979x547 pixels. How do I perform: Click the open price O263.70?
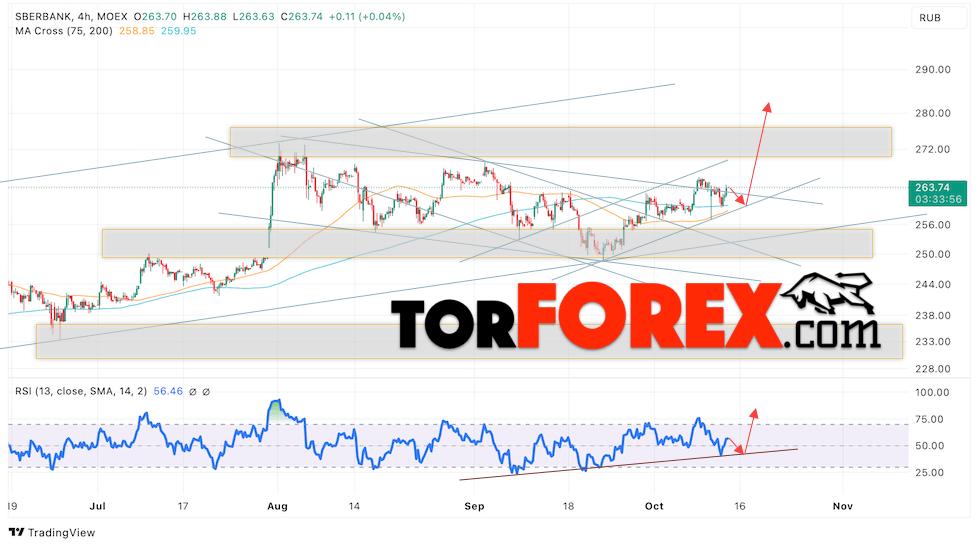tap(155, 17)
